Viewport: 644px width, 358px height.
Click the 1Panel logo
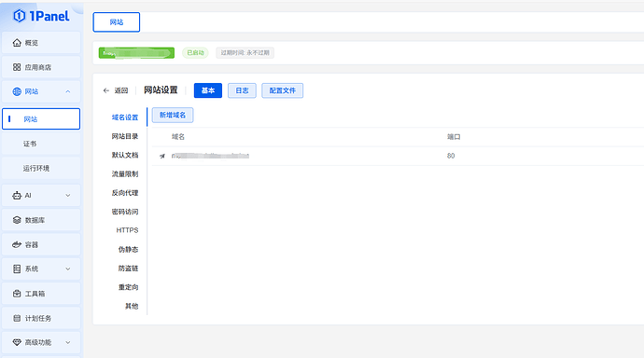point(41,16)
